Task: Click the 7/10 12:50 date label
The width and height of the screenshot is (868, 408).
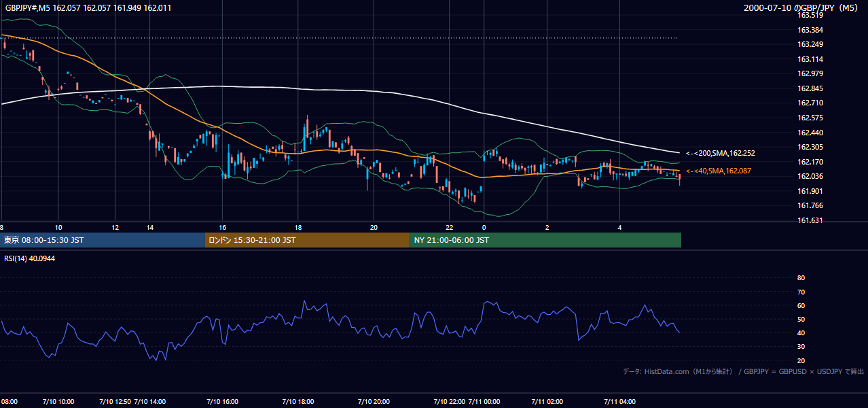Action: (115, 401)
